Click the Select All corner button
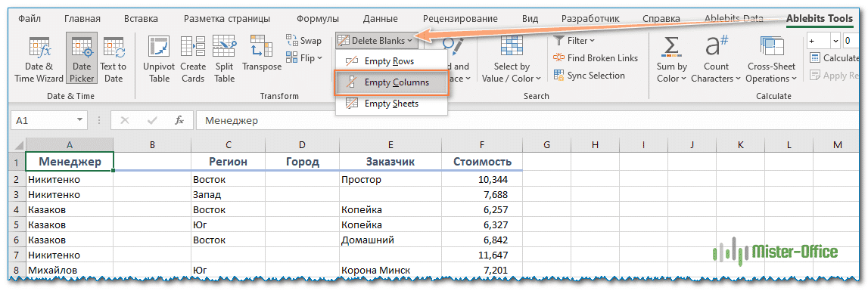The height and width of the screenshot is (294, 868). (17, 145)
